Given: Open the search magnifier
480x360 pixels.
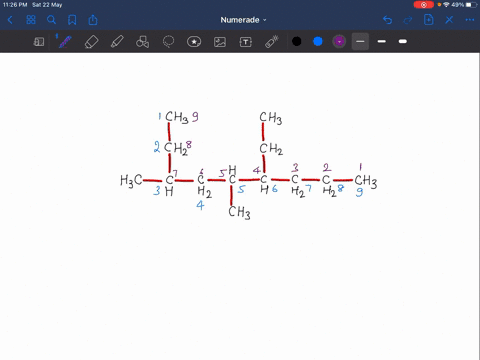Looking at the screenshot, I should pos(51,20).
